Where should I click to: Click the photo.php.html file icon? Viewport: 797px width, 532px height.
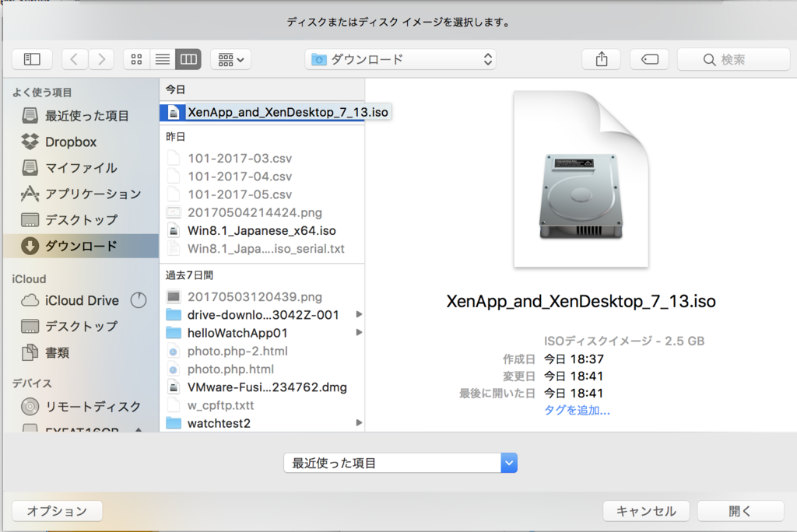click(x=174, y=369)
